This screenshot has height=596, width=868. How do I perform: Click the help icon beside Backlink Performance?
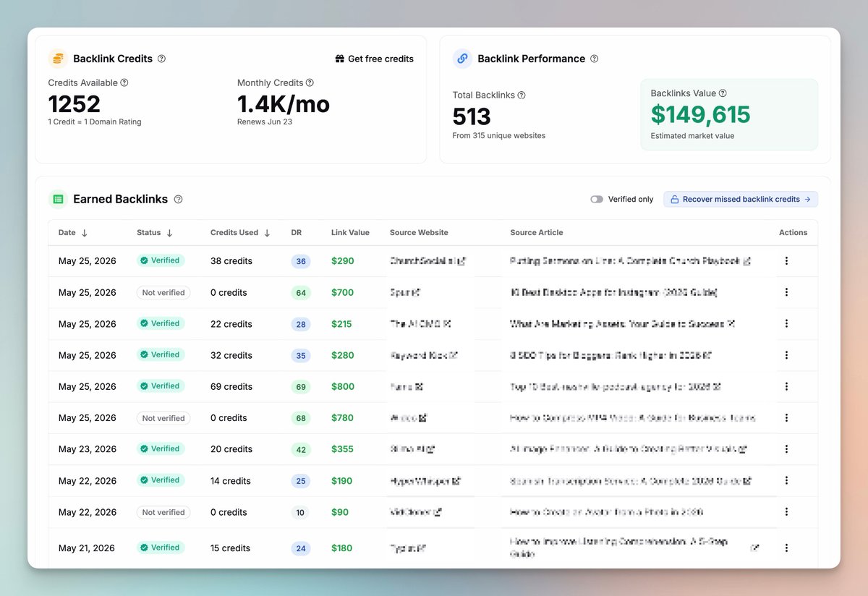(595, 59)
